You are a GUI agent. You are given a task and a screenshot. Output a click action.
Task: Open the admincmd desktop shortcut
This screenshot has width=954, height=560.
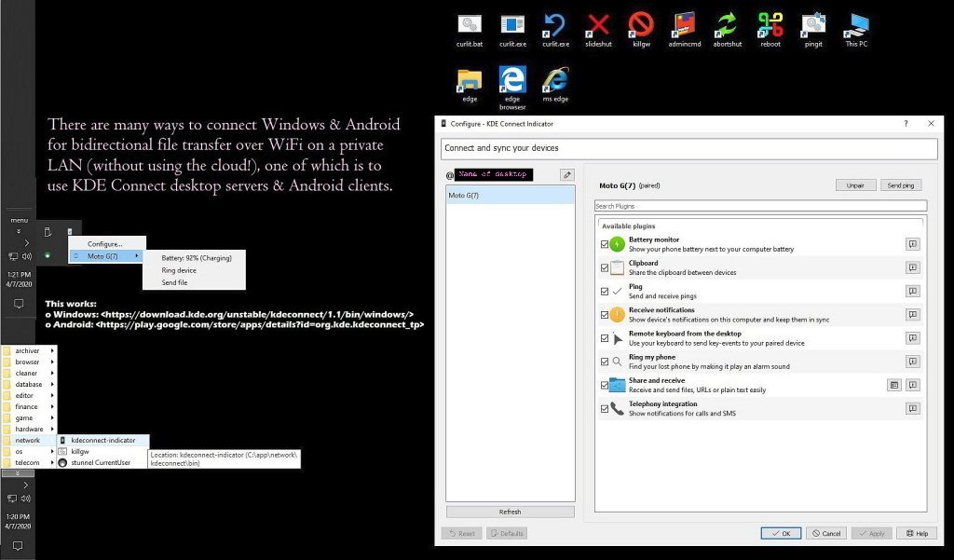(685, 31)
